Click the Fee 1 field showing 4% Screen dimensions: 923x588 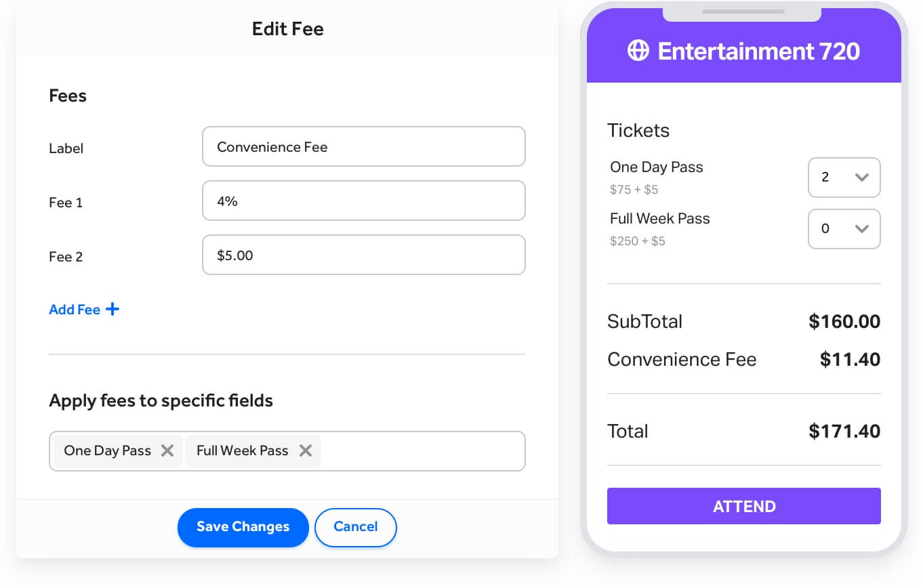[364, 201]
